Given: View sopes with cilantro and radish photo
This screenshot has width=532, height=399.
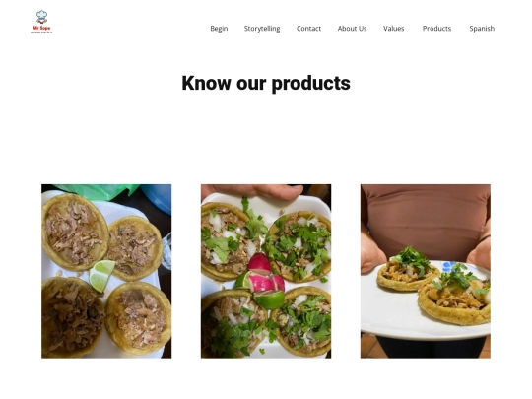Looking at the screenshot, I should (266, 271).
